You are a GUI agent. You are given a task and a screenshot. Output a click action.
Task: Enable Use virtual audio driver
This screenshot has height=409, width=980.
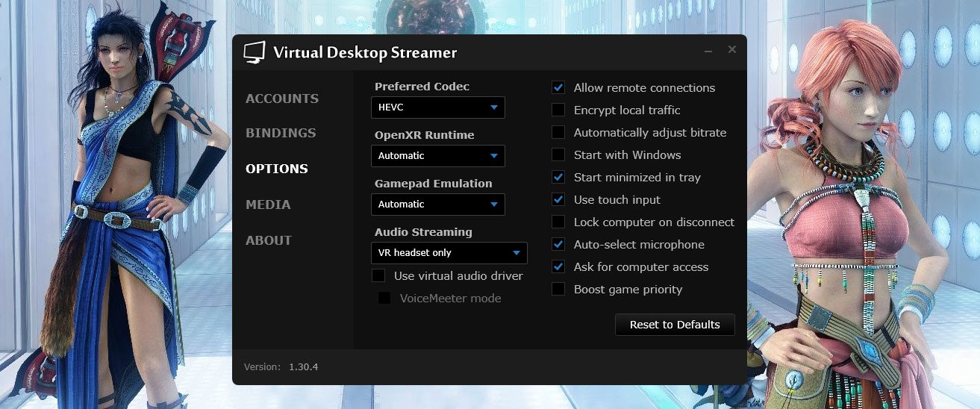click(x=378, y=276)
